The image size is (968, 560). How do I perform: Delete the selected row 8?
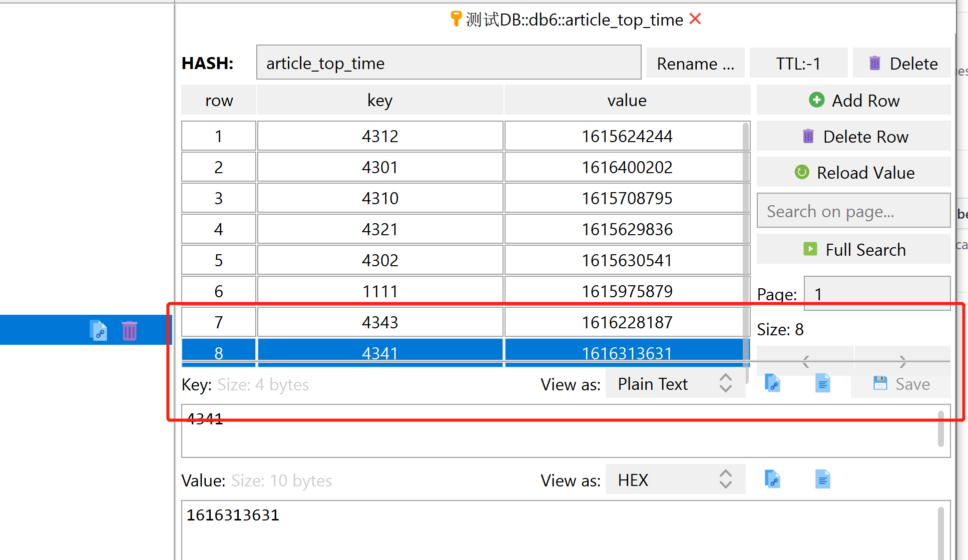854,136
